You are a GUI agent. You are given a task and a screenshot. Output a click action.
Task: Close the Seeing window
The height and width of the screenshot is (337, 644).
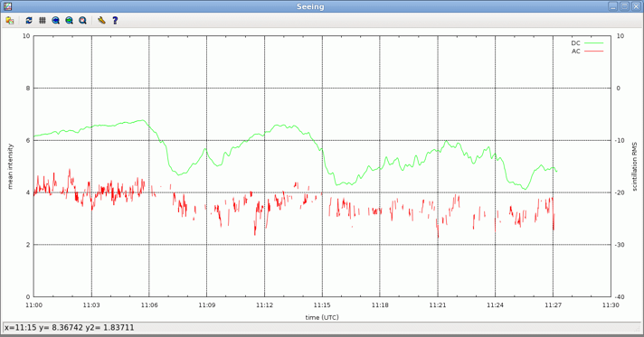click(635, 6)
